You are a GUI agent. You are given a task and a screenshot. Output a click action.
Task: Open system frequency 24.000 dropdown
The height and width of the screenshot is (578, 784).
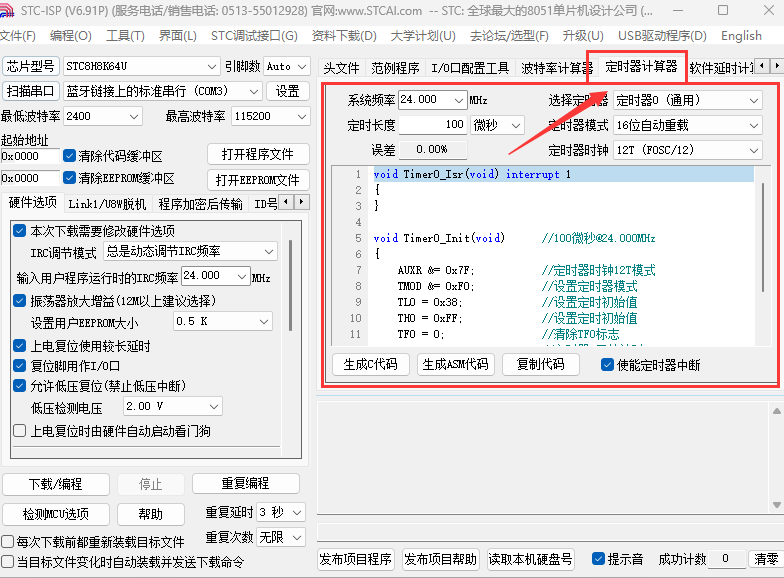pos(432,100)
